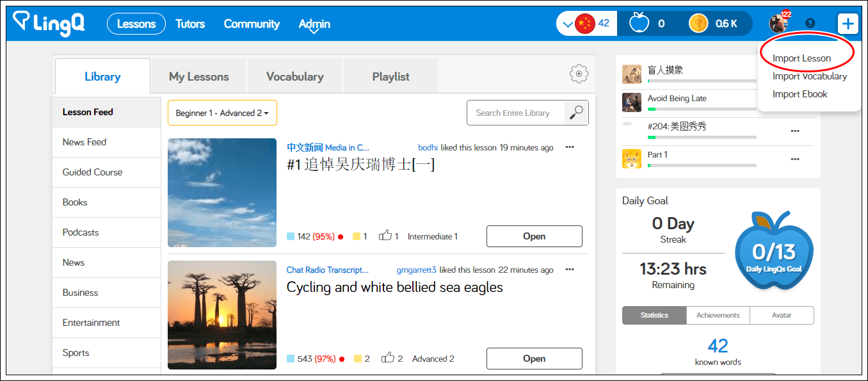
Task: Expand the Admin menu in header
Action: 314,24
